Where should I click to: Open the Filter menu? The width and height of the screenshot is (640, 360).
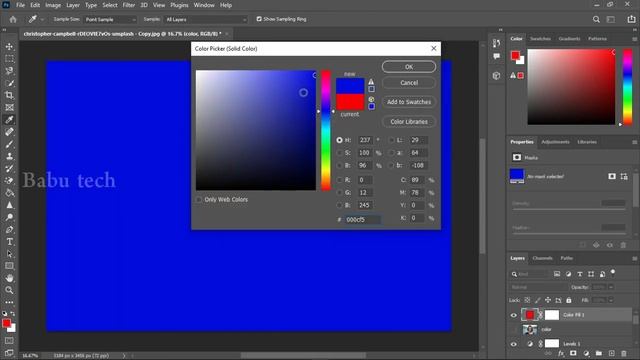pos(129,5)
